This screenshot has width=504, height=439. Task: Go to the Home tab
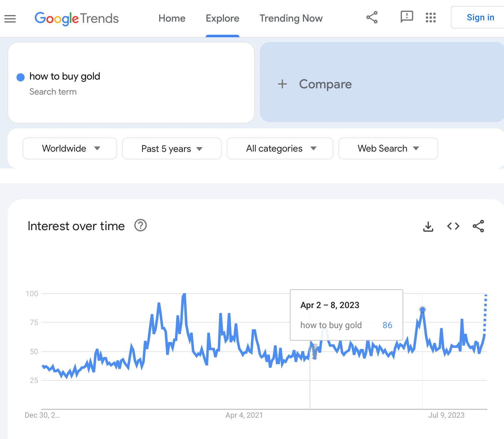pos(172,18)
